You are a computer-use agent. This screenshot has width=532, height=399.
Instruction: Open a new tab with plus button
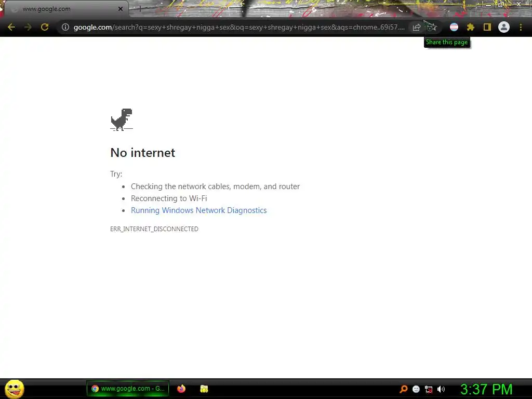[140, 9]
